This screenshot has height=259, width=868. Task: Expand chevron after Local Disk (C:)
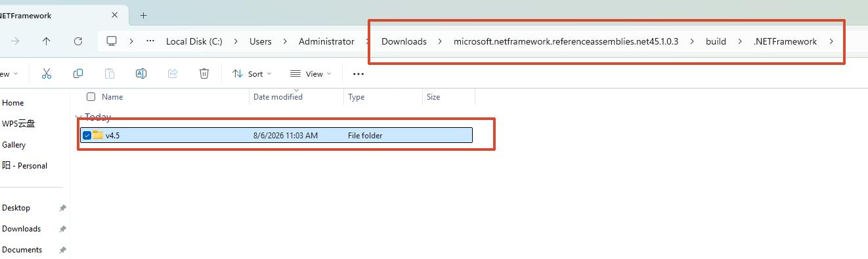(236, 41)
